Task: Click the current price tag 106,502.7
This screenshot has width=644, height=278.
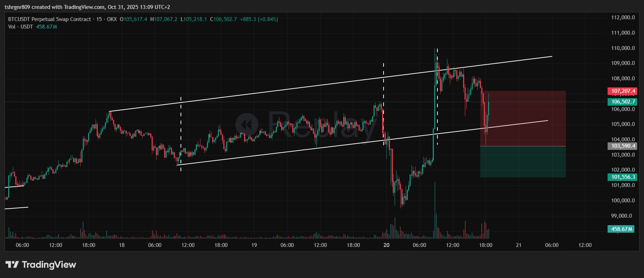Action: coord(622,102)
